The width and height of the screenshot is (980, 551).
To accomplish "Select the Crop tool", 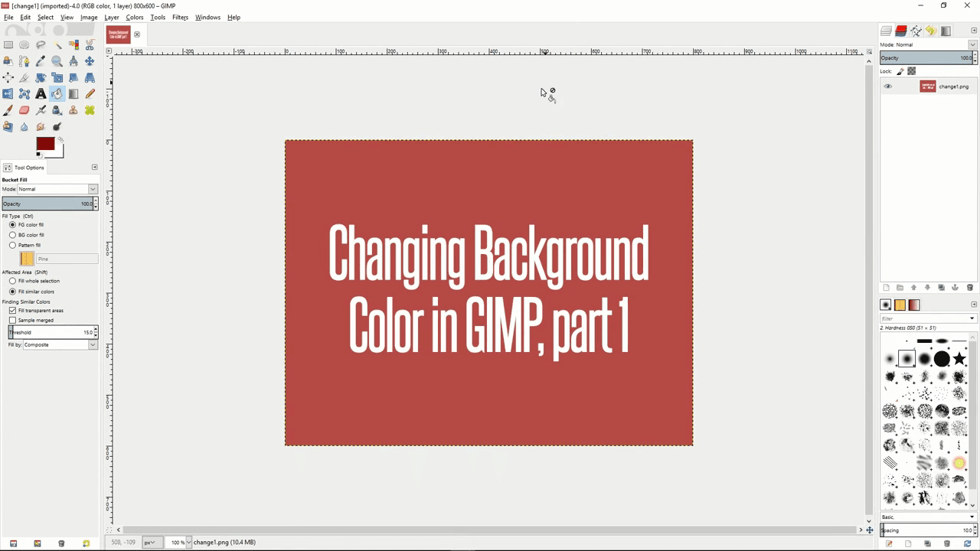I will pyautogui.click(x=24, y=77).
